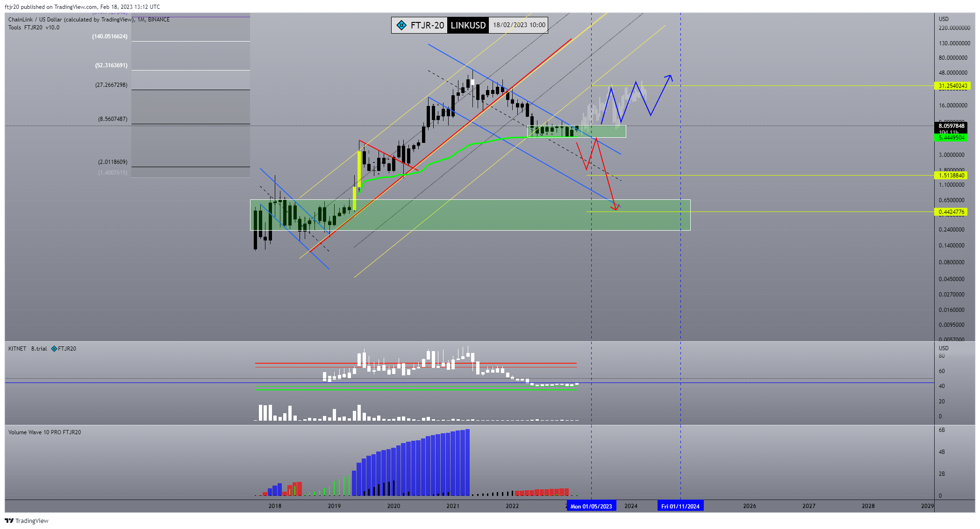
Task: Click year 2021 on the time axis
Action: point(453,506)
